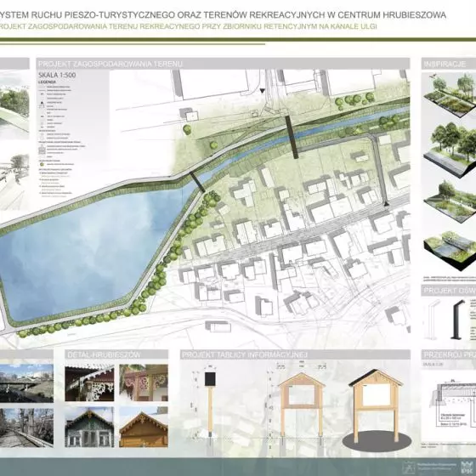Viewport: 476px width, 476px height.
Task: Open the photo of bare trees along the canal
Action: [26, 427]
